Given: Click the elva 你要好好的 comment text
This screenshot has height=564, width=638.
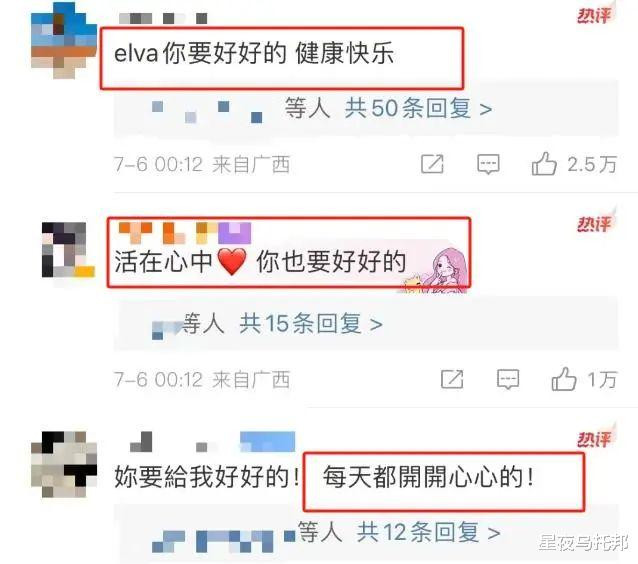Looking at the screenshot, I should click(254, 53).
